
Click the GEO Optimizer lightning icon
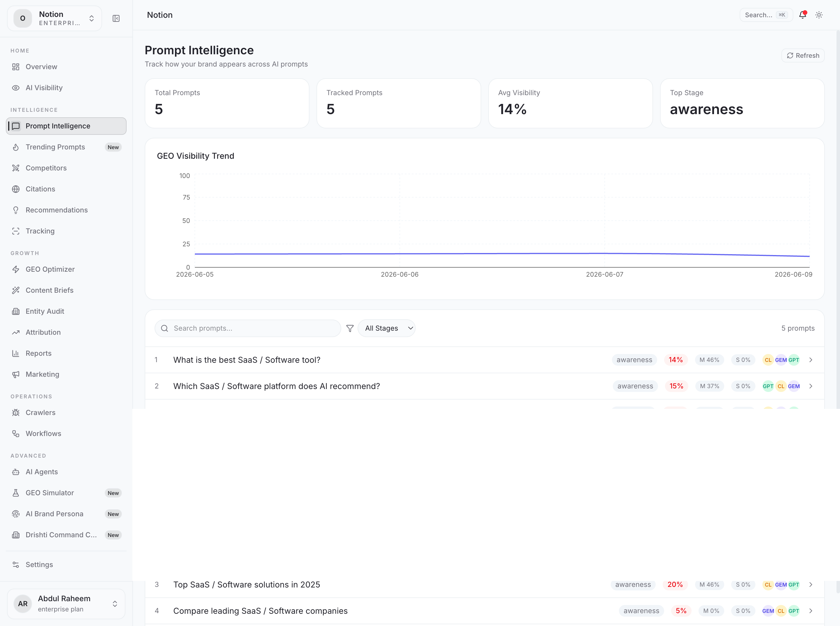tap(15, 269)
